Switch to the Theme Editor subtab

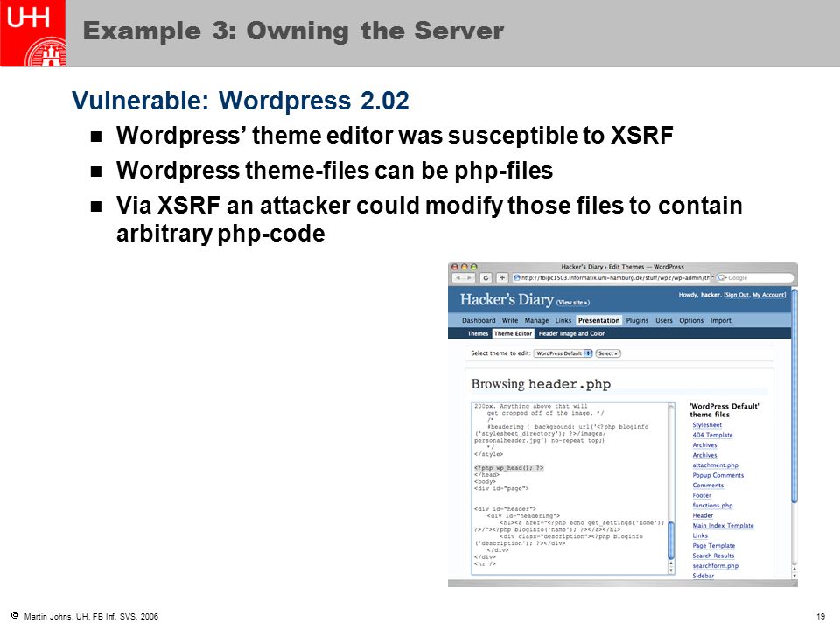click(514, 333)
